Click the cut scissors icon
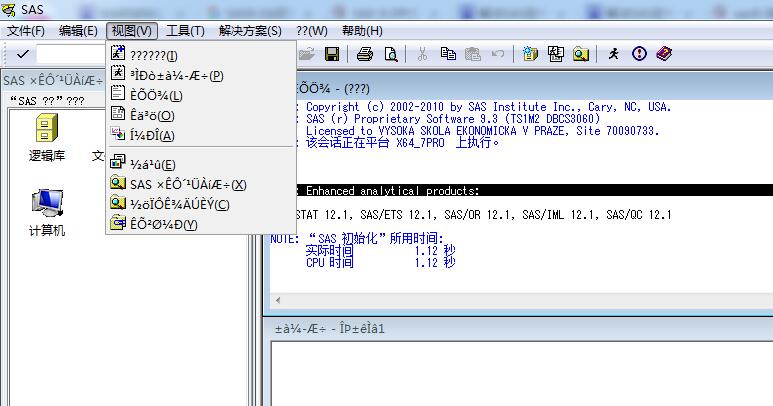This screenshot has width=773, height=406. coord(422,54)
